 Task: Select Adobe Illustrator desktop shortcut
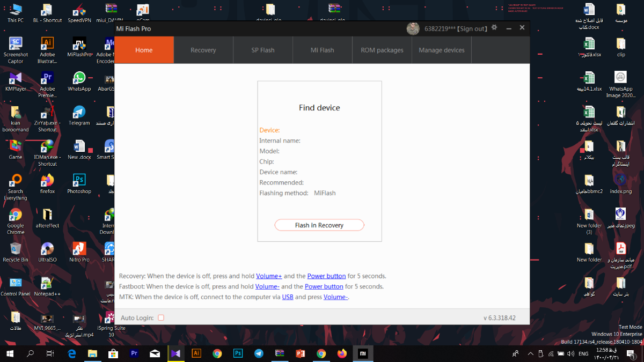click(x=47, y=50)
